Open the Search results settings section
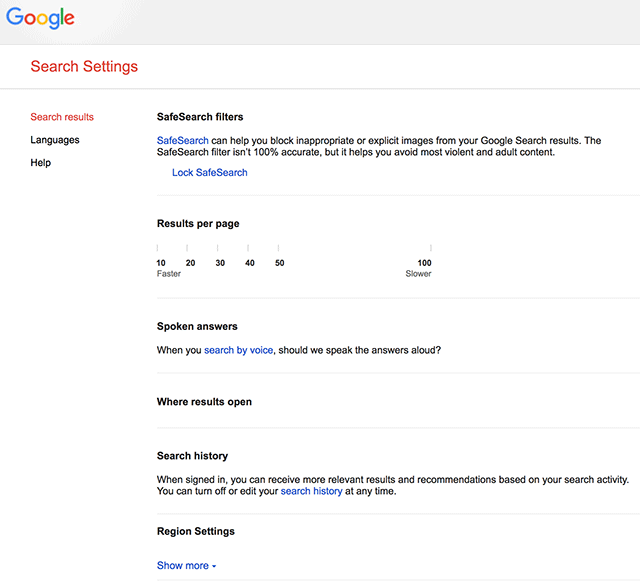 62,117
